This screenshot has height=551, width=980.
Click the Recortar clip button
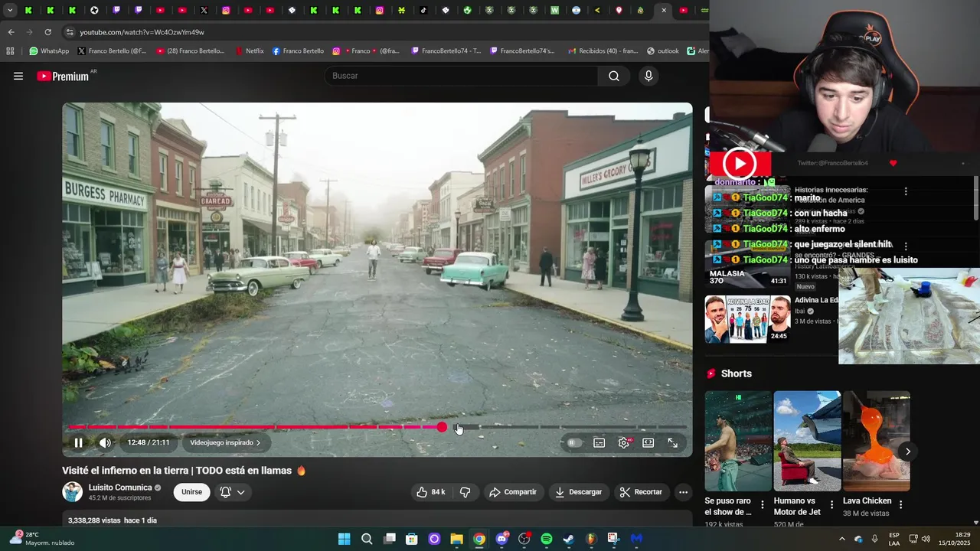pos(641,492)
